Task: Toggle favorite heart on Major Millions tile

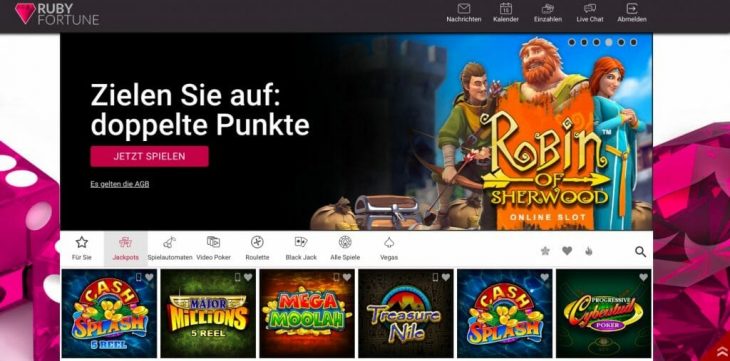Action: point(248,277)
